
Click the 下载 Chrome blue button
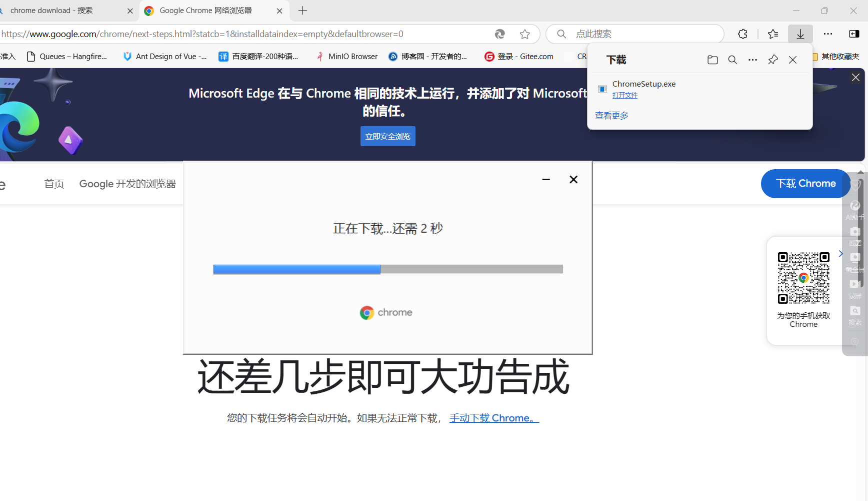tap(805, 184)
